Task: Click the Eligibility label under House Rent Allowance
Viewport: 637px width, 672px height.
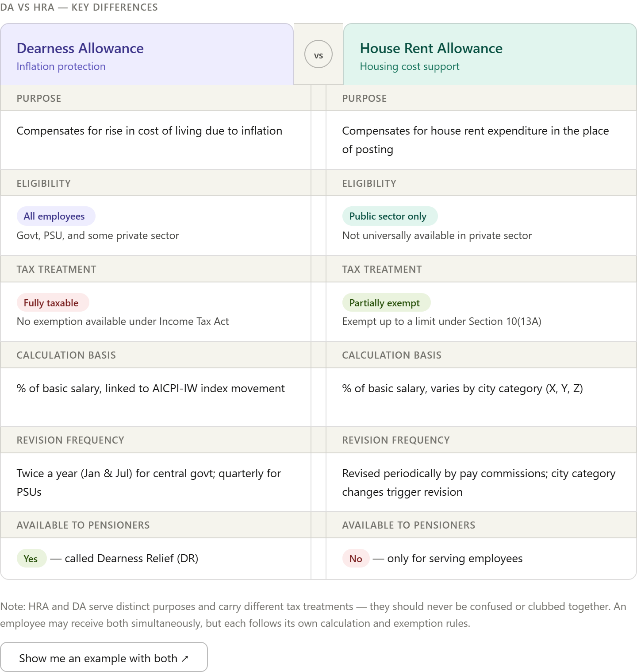Action: [x=369, y=183]
